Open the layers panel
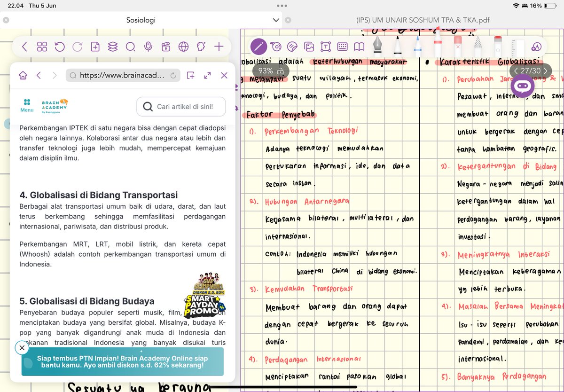This screenshot has width=564, height=392. (x=112, y=47)
